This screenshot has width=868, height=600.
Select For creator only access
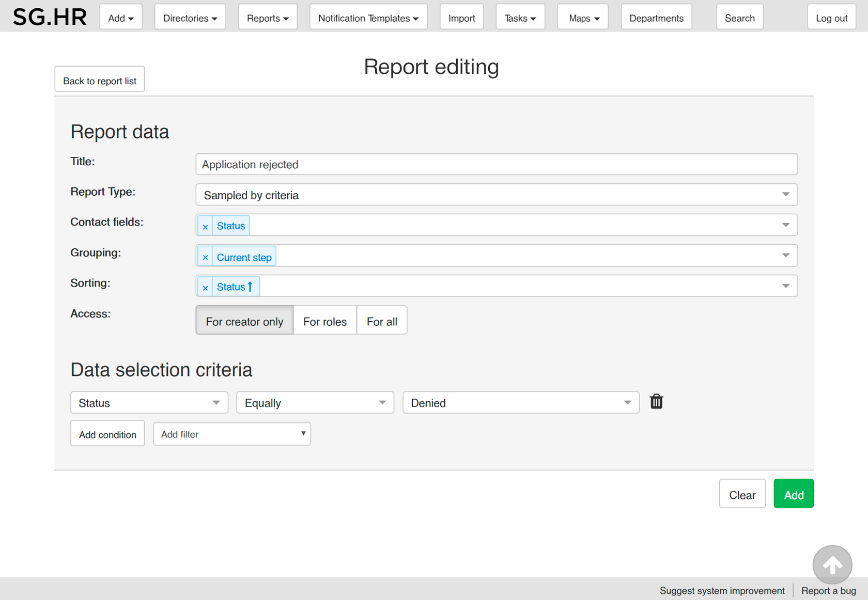(244, 321)
